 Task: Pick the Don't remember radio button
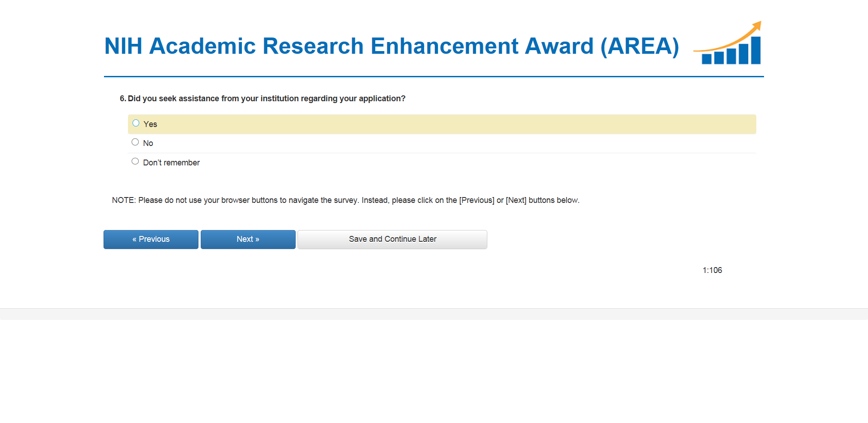click(x=135, y=161)
